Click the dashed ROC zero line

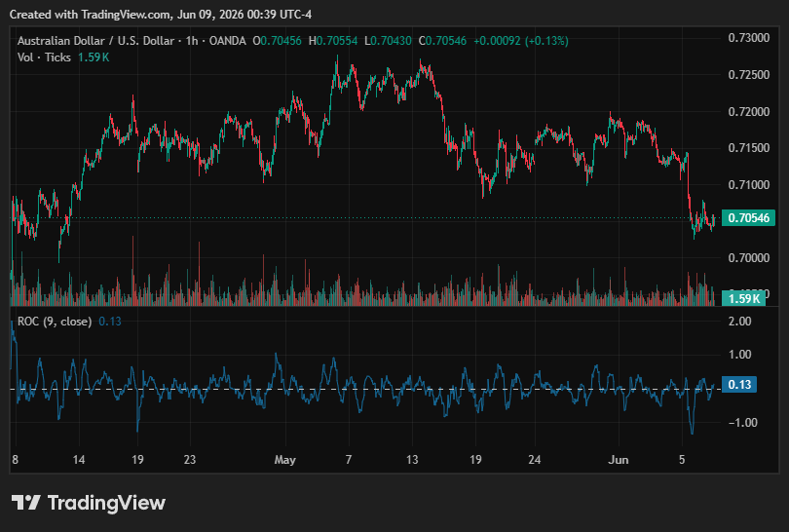pyautogui.click(x=366, y=389)
